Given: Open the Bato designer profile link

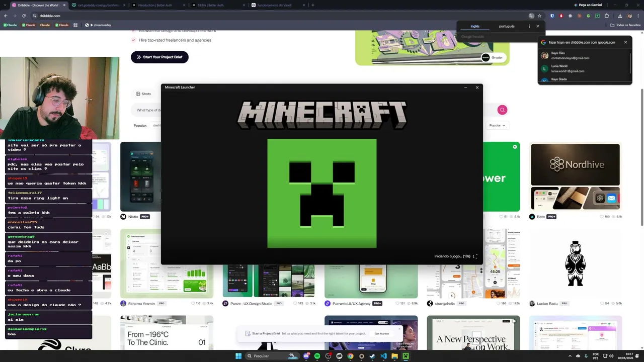Looking at the screenshot, I should pyautogui.click(x=541, y=217).
